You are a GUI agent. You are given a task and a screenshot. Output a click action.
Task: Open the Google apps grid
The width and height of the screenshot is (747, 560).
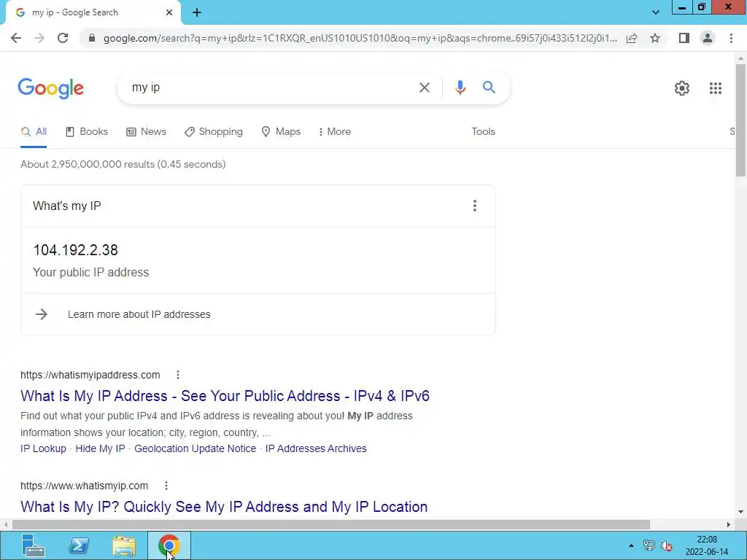click(x=715, y=88)
